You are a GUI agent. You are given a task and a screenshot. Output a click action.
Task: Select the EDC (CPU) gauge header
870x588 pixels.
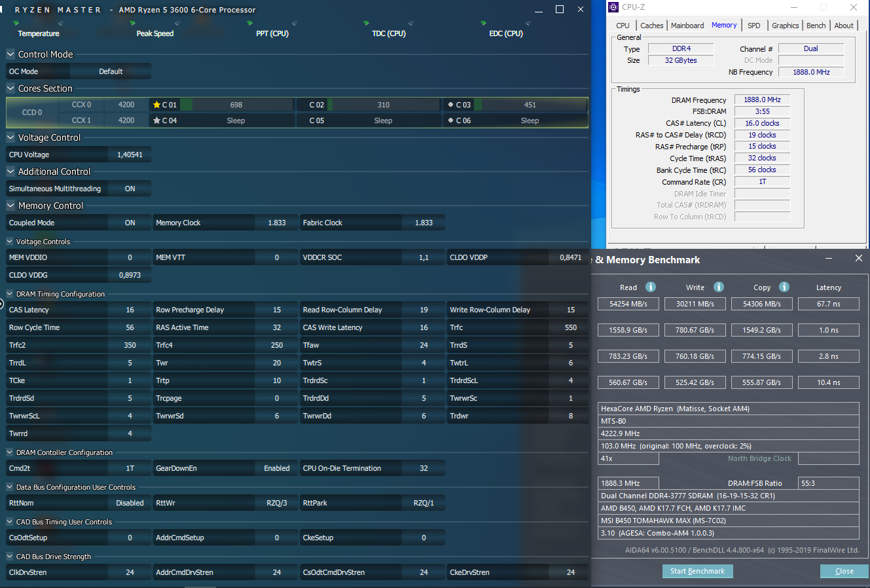506,33
